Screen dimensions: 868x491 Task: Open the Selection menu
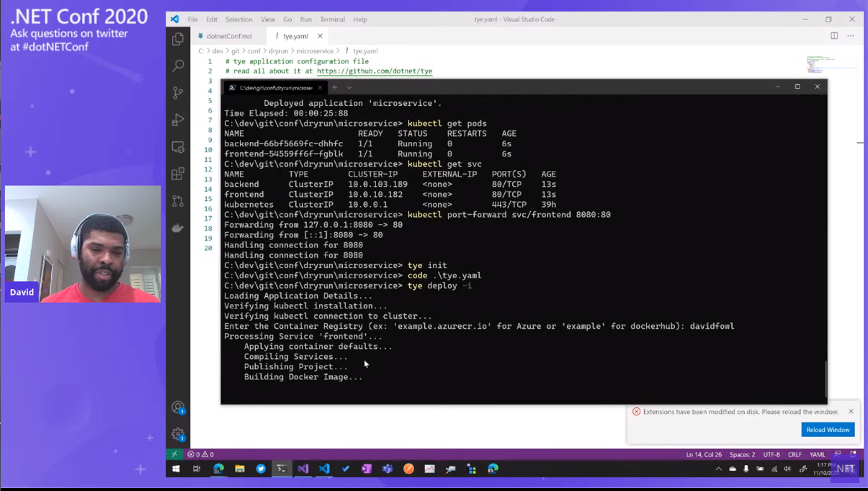pos(238,19)
